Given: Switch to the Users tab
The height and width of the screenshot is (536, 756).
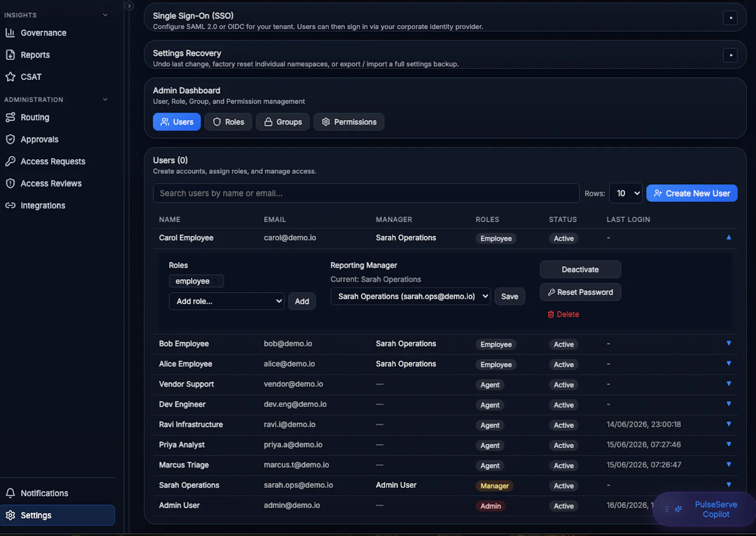Looking at the screenshot, I should pyautogui.click(x=177, y=122).
